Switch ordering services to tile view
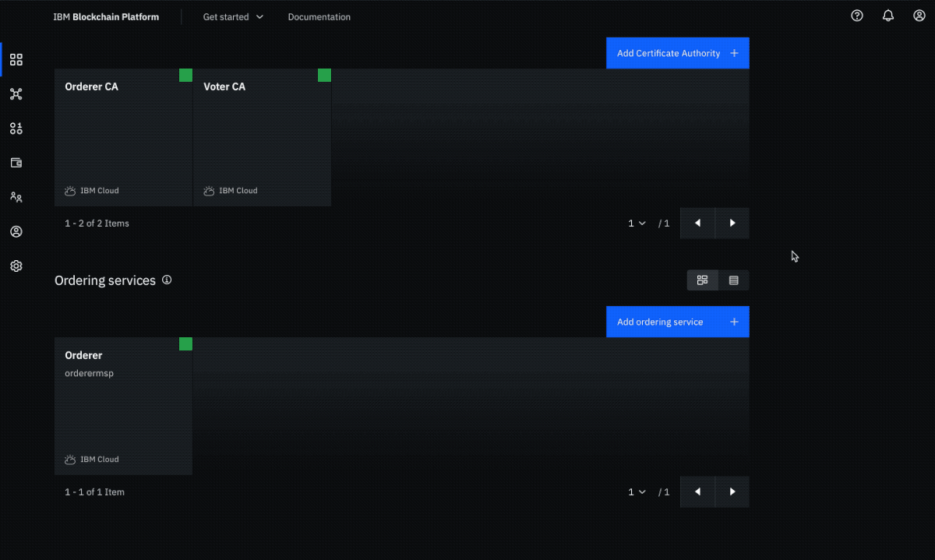The image size is (935, 560). coord(702,280)
